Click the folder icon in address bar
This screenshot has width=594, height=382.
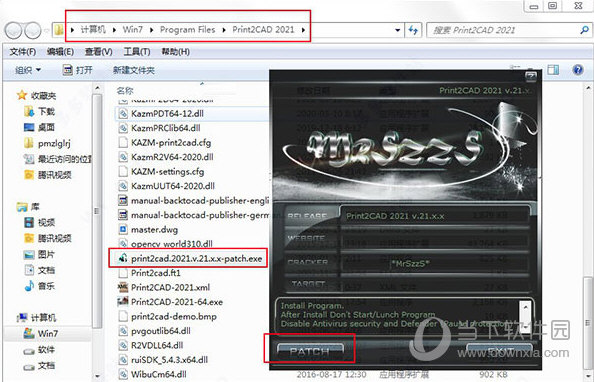59,30
